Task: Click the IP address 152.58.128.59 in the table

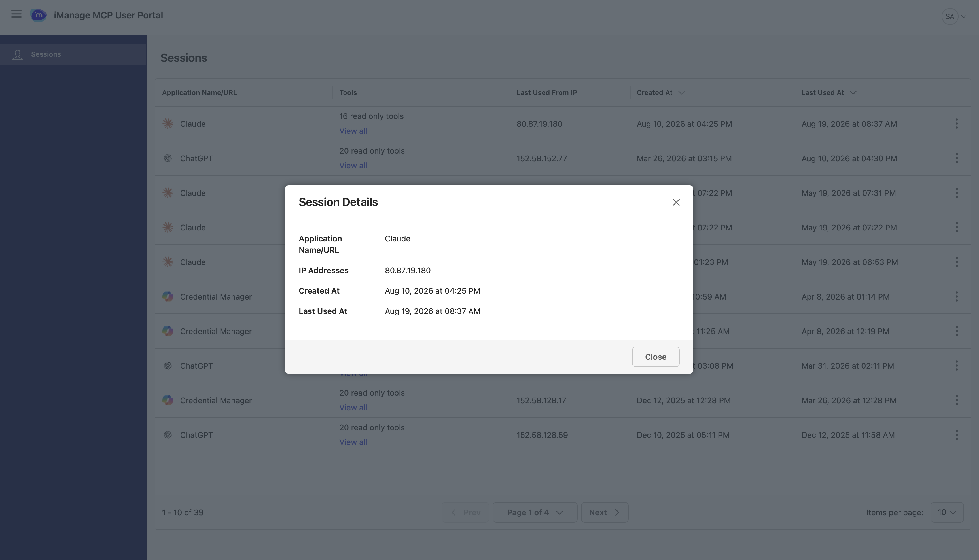Action: tap(542, 435)
